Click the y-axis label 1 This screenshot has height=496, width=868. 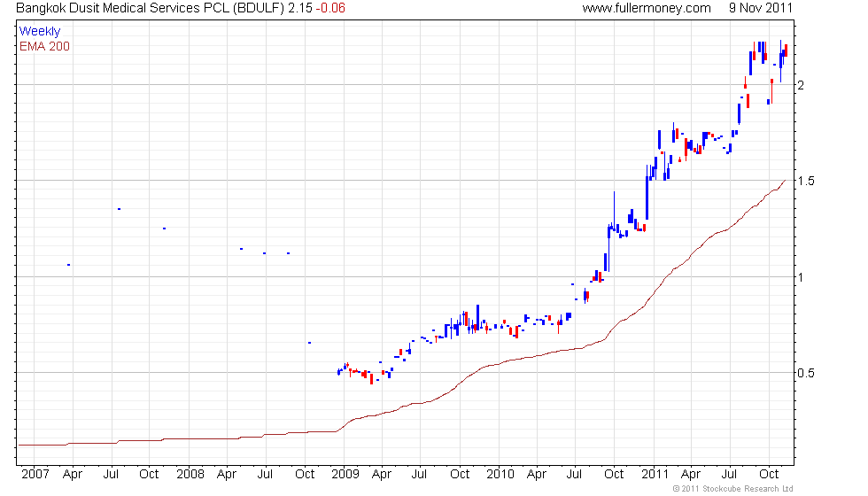point(801,276)
